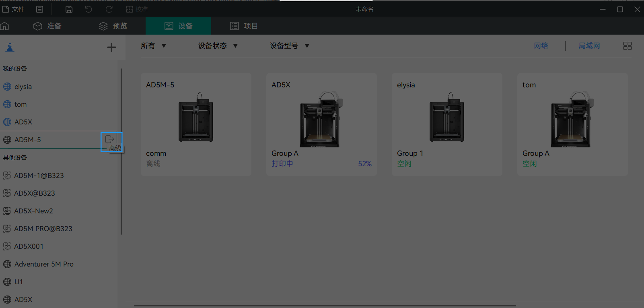This screenshot has height=308, width=644.
Task: Click the 校准 calibration button
Action: pos(137,9)
